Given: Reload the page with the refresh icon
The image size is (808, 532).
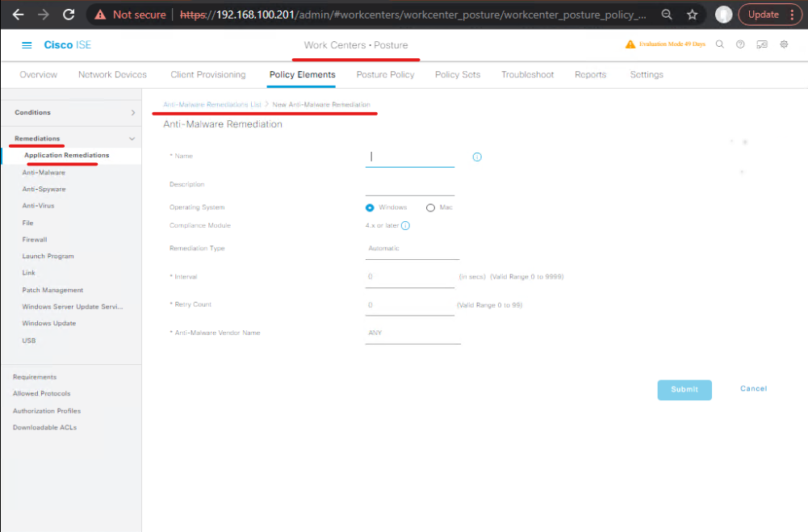Looking at the screenshot, I should 69,15.
